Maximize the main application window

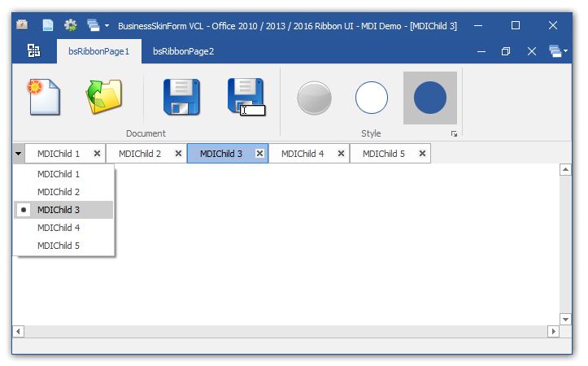point(516,25)
